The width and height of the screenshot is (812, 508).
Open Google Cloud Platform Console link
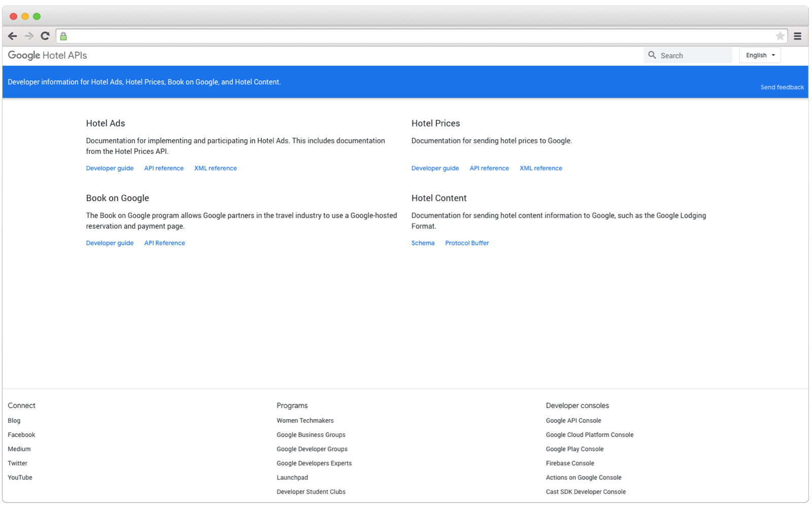pyautogui.click(x=590, y=435)
